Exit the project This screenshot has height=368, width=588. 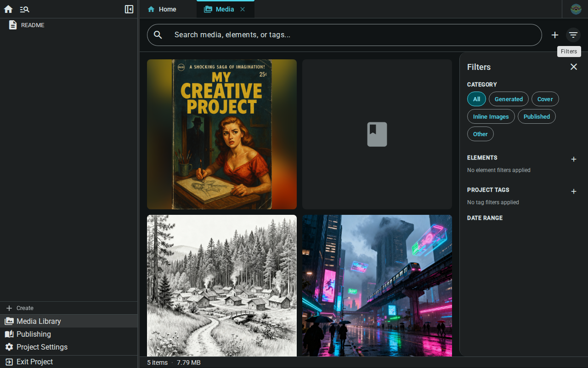(69, 362)
